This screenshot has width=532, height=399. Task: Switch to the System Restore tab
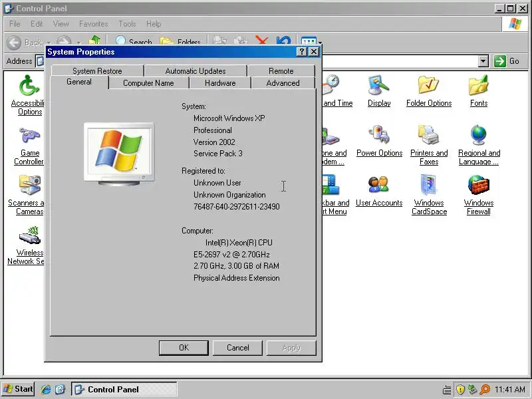click(x=97, y=71)
